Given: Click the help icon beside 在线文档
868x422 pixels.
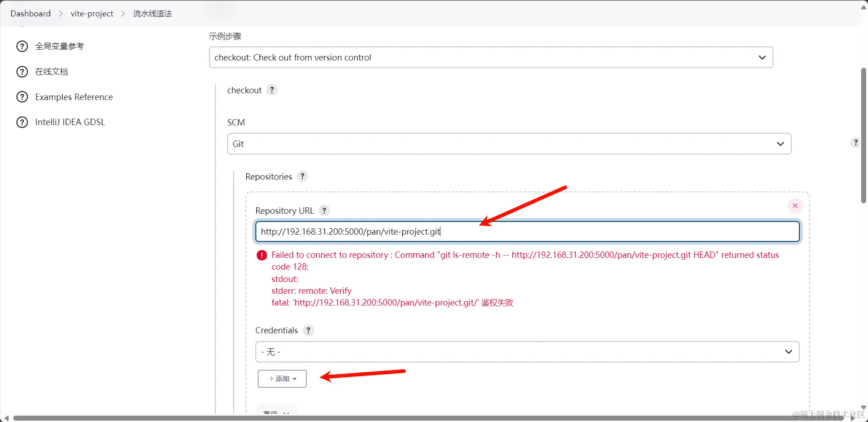Looking at the screenshot, I should (x=22, y=72).
